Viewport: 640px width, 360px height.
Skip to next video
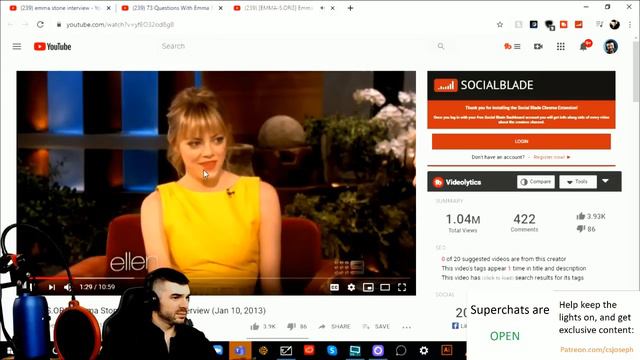pyautogui.click(x=51, y=287)
